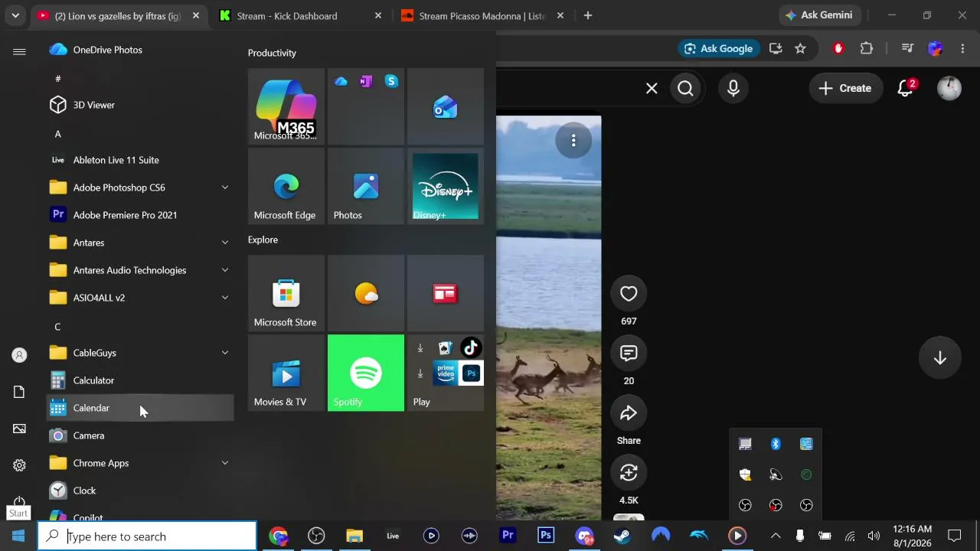The image size is (980, 551).
Task: Click the OBS tray icon with red dot
Action: pos(776,505)
